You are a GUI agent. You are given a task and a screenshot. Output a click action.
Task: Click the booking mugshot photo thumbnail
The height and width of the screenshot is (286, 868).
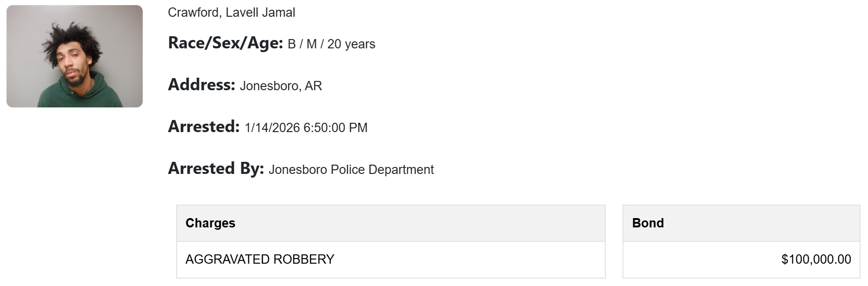click(x=74, y=56)
